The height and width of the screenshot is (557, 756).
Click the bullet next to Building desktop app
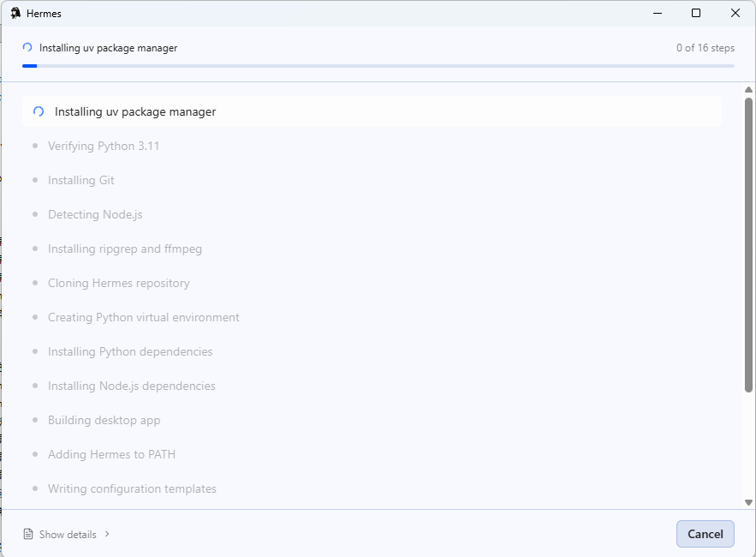coord(35,420)
